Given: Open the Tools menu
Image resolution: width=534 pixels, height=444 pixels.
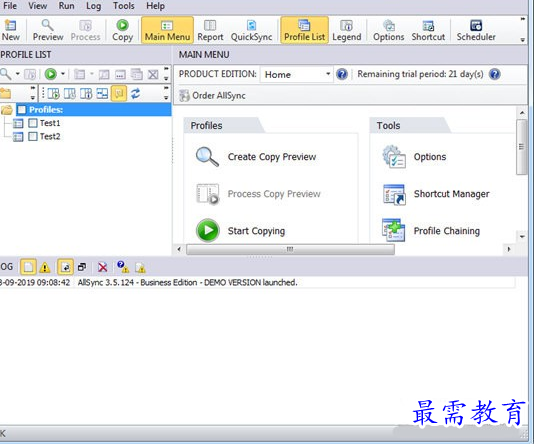Looking at the screenshot, I should click(x=124, y=6).
